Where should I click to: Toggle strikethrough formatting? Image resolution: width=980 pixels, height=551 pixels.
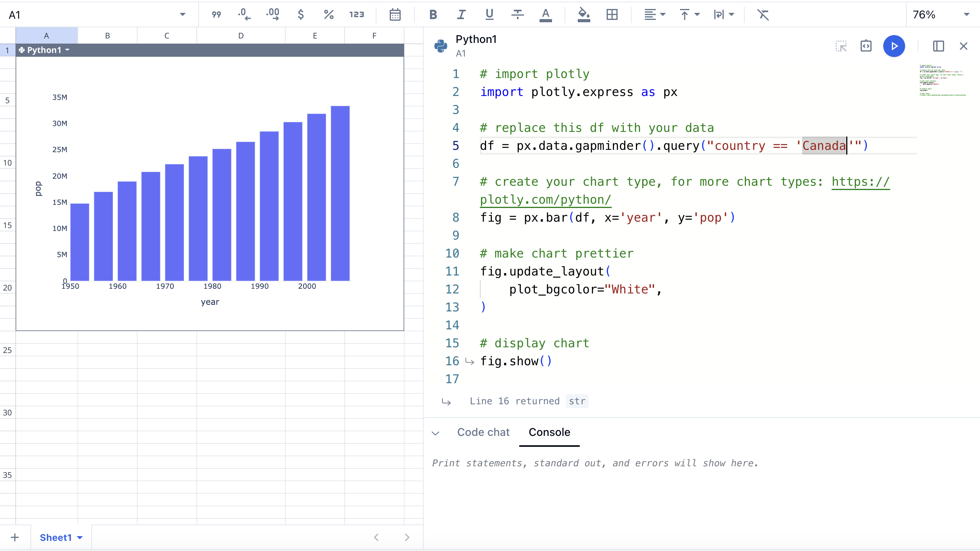point(517,15)
